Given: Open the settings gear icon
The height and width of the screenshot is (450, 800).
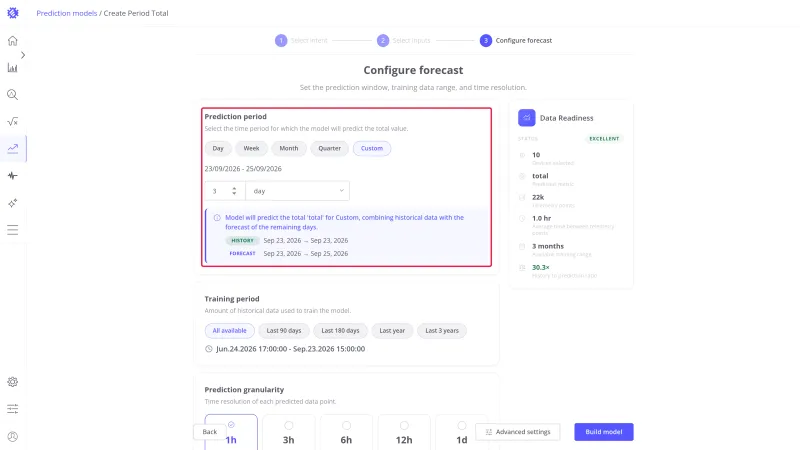Looking at the screenshot, I should pos(13,382).
